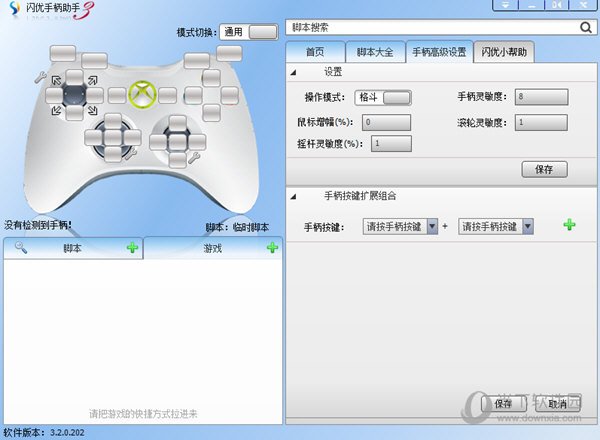
Task: Click the left trigger key slot
Action: click(63, 54)
